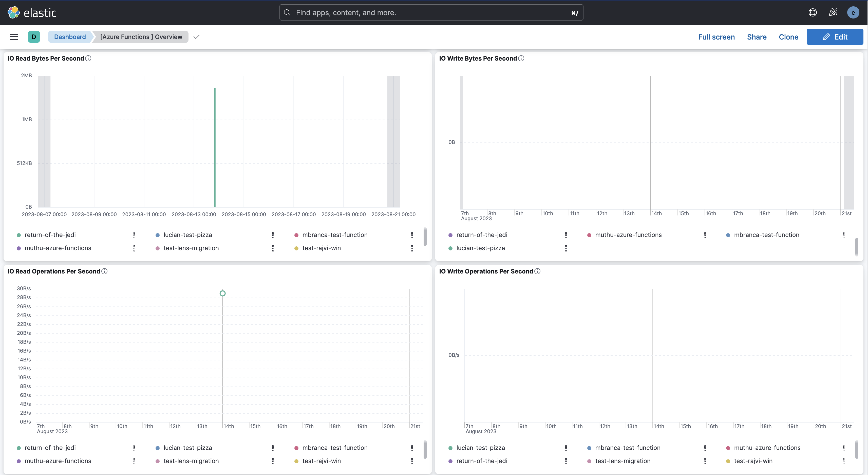Select the Dashboard breadcrumb

tap(69, 36)
